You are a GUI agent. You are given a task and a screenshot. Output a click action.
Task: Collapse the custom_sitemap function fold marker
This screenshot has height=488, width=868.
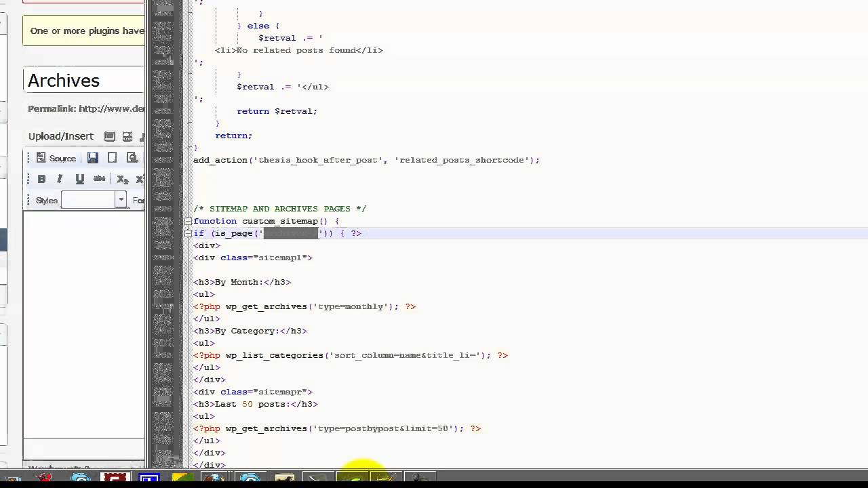pyautogui.click(x=188, y=221)
